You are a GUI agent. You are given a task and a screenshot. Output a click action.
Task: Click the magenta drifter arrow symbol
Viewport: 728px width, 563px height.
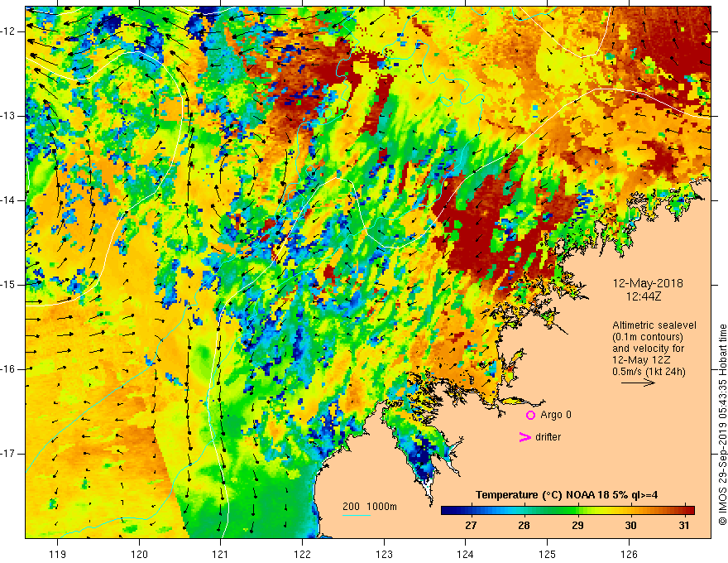pos(525,437)
